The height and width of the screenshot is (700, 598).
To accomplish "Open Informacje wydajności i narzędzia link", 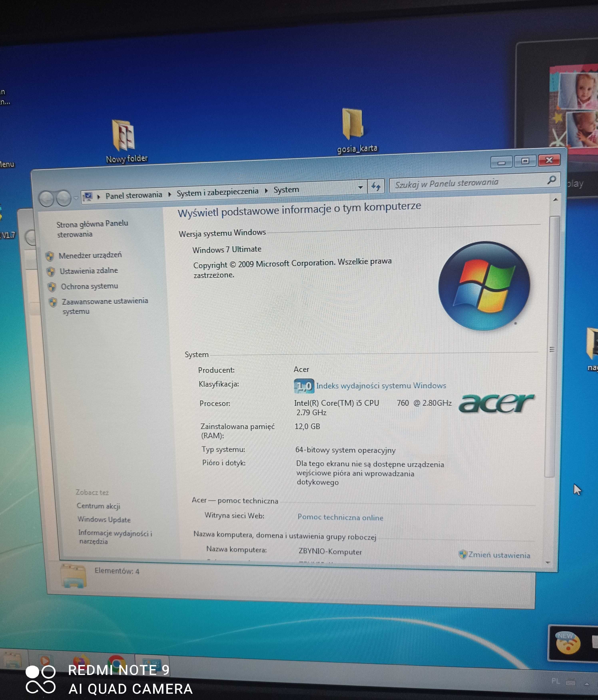I will [x=115, y=537].
